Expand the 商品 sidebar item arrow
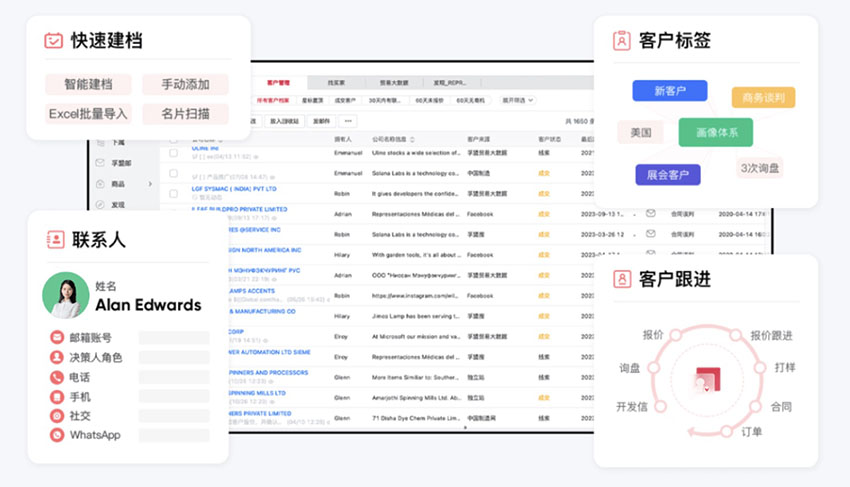The height and width of the screenshot is (487, 850). [x=150, y=184]
